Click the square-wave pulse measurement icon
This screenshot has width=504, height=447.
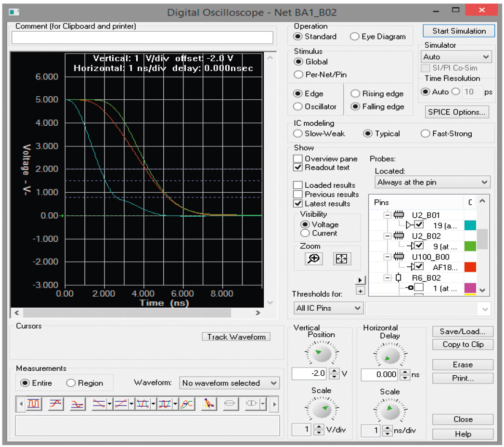click(33, 404)
